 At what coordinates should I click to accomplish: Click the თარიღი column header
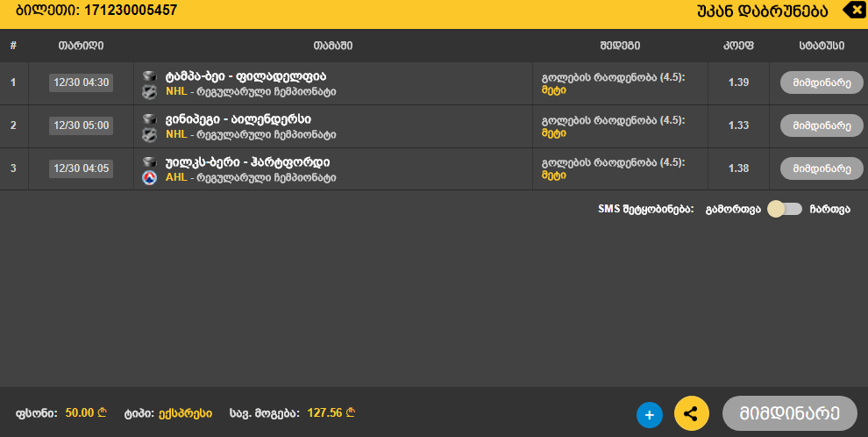point(81,46)
